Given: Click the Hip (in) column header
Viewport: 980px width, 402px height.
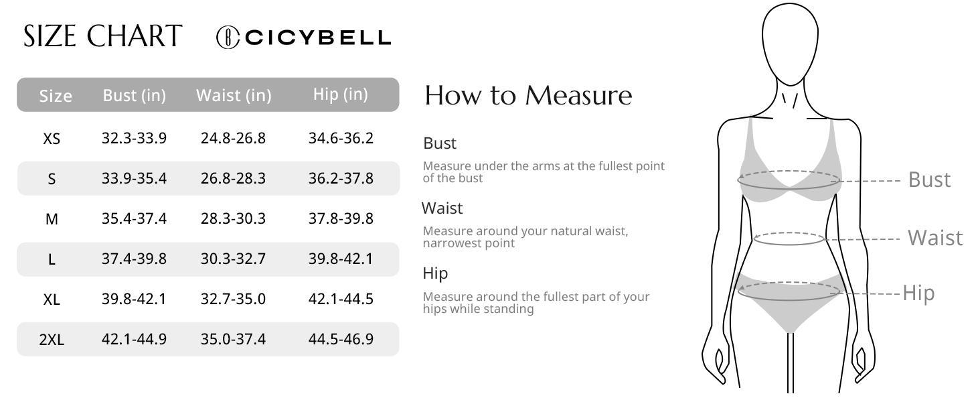Looking at the screenshot, I should 340,94.
